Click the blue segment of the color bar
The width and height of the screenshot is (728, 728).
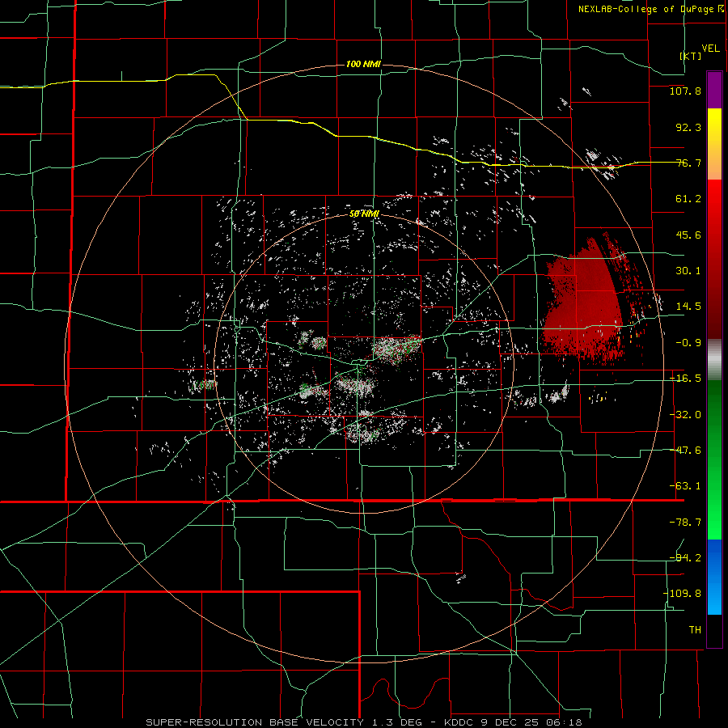[714, 577]
